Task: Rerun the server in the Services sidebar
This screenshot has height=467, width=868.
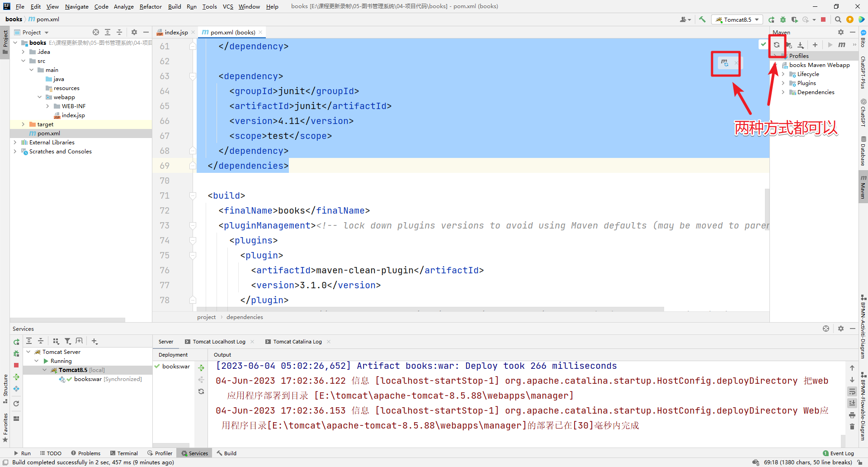Action: 16,342
